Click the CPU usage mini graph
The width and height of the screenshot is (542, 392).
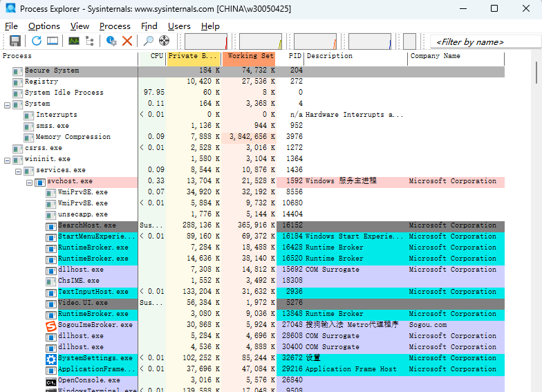206,41
